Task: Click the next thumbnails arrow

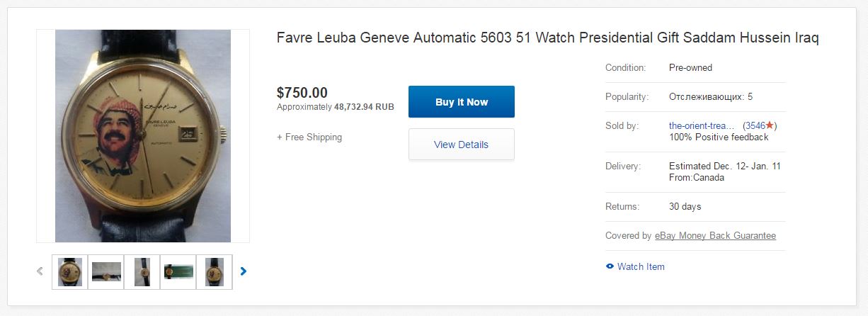Action: pyautogui.click(x=244, y=271)
